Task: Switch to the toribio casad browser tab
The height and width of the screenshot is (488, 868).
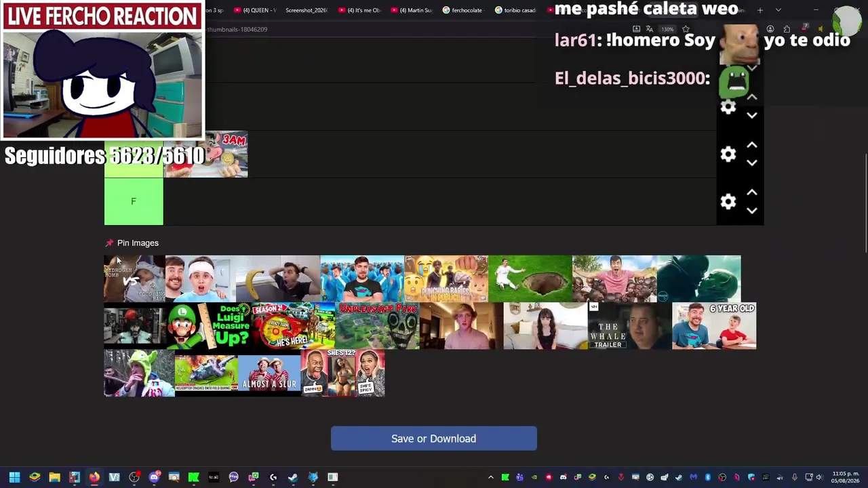Action: click(x=515, y=10)
